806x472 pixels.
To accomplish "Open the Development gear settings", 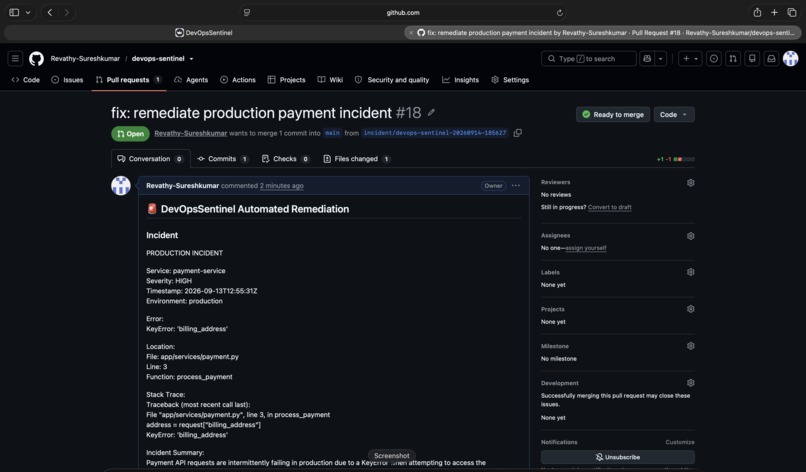I will tap(690, 383).
